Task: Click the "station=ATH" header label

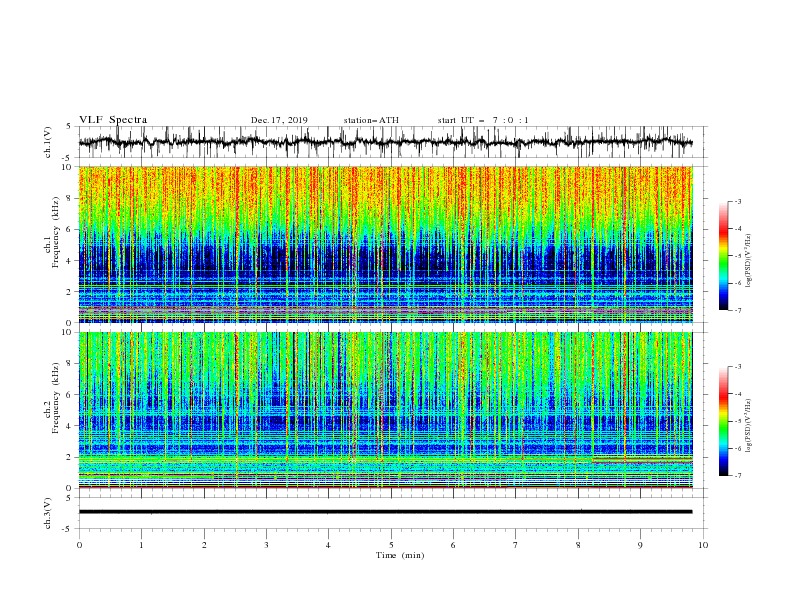Action: [371, 120]
